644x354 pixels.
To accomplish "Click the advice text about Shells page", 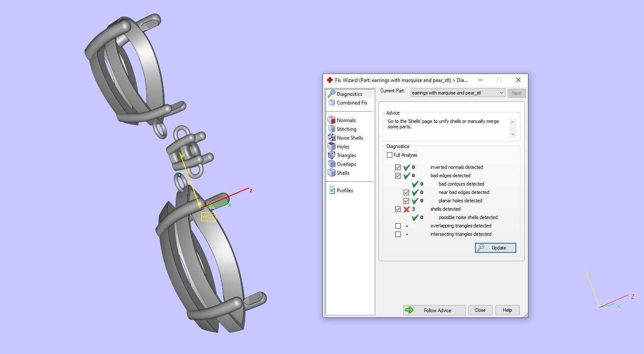I will pyautogui.click(x=443, y=124).
